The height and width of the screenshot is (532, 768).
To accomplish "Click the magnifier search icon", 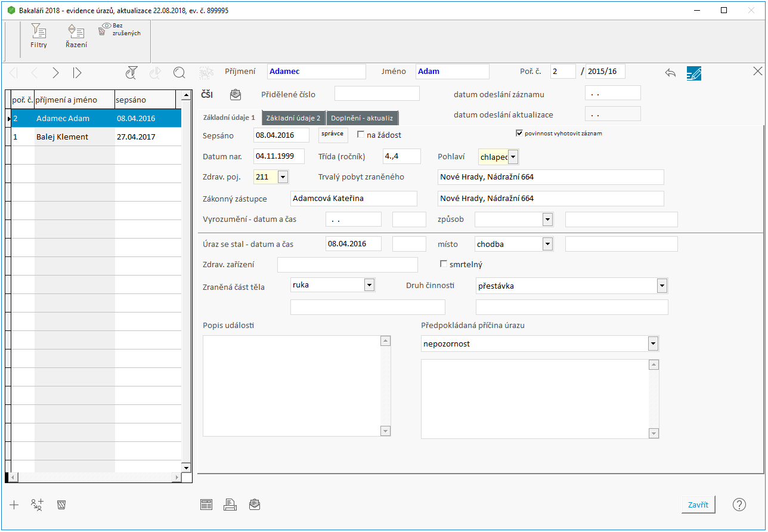I will point(179,73).
